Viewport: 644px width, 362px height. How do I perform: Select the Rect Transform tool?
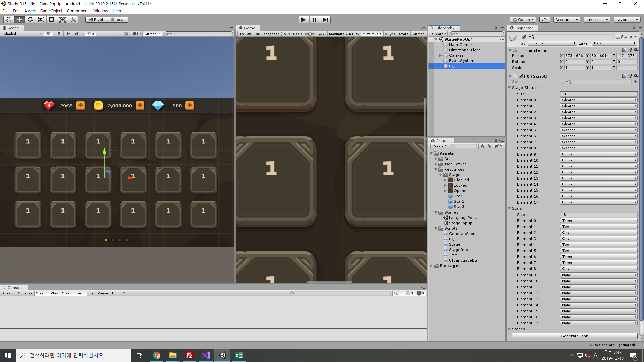[x=52, y=20]
